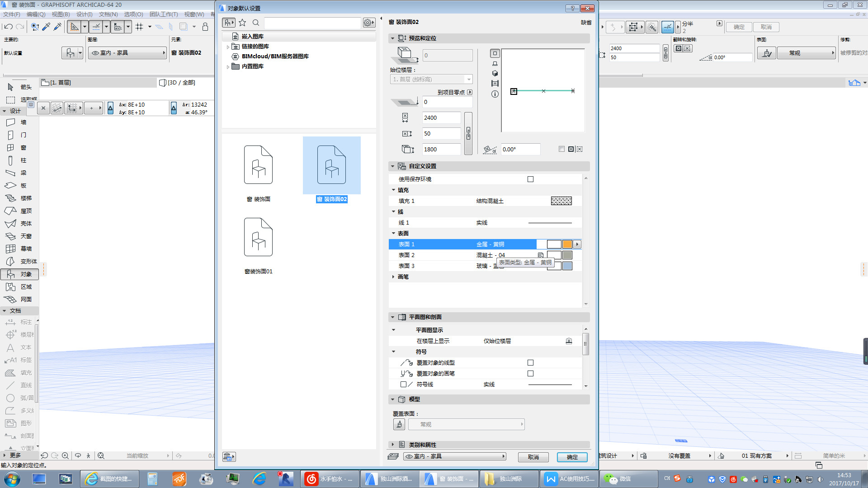Click the favorites star icon in dialog

pos(242,23)
